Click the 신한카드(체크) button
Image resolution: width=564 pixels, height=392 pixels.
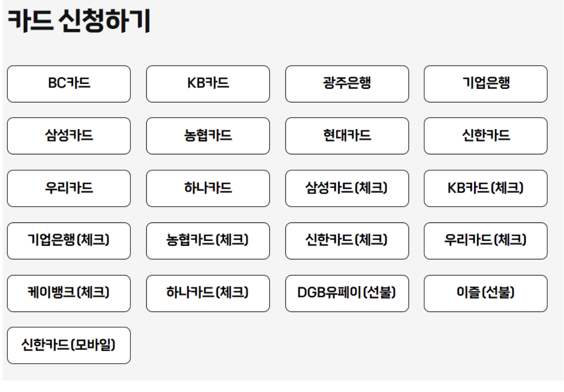pos(347,241)
